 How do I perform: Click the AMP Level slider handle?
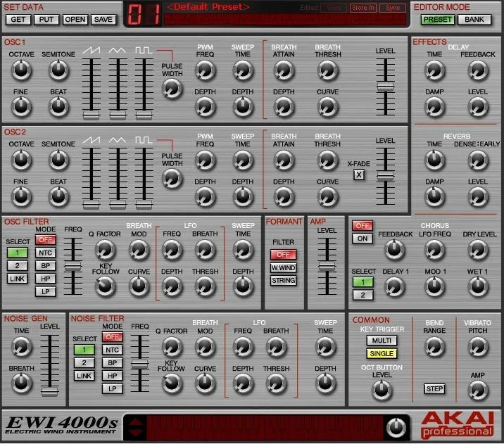click(327, 266)
